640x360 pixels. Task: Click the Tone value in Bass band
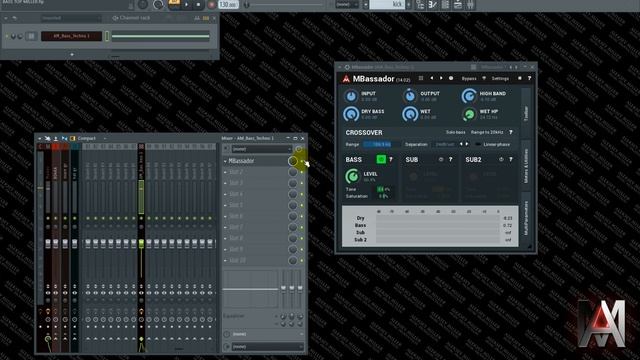tap(383, 189)
